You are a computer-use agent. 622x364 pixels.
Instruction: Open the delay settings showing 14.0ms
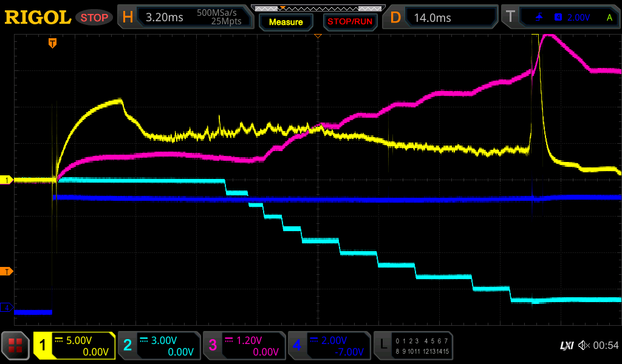click(x=441, y=18)
